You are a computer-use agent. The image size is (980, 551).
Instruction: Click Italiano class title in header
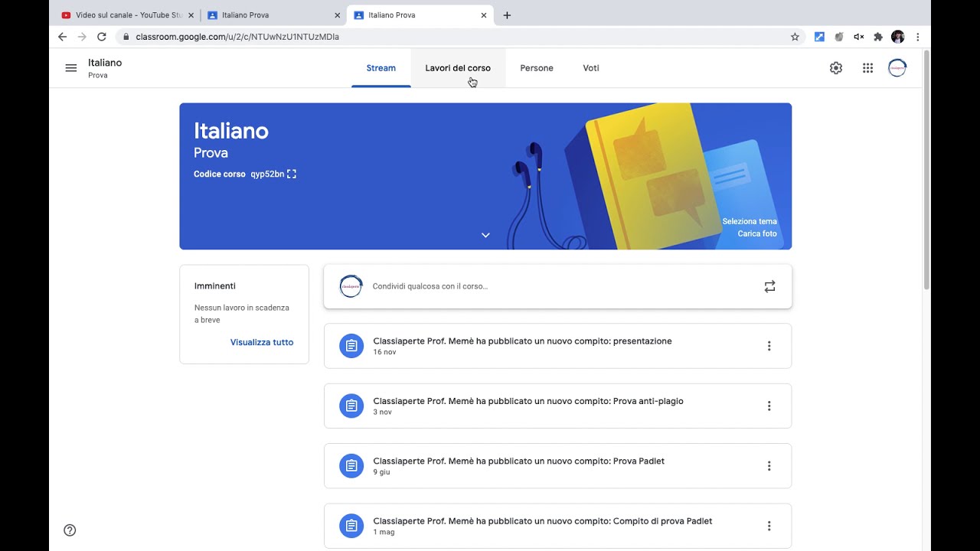pyautogui.click(x=105, y=63)
